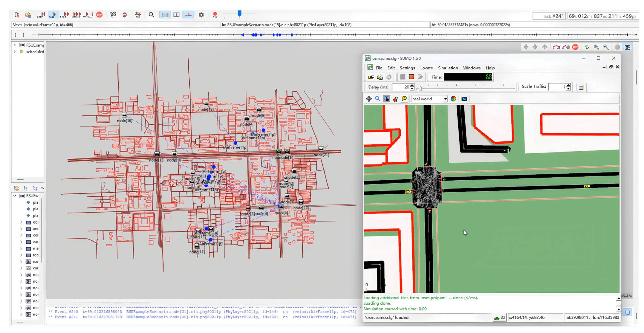Screen dimensions: 644x333
Task: Click the checkered flag finish icon
Action: (x=113, y=15)
